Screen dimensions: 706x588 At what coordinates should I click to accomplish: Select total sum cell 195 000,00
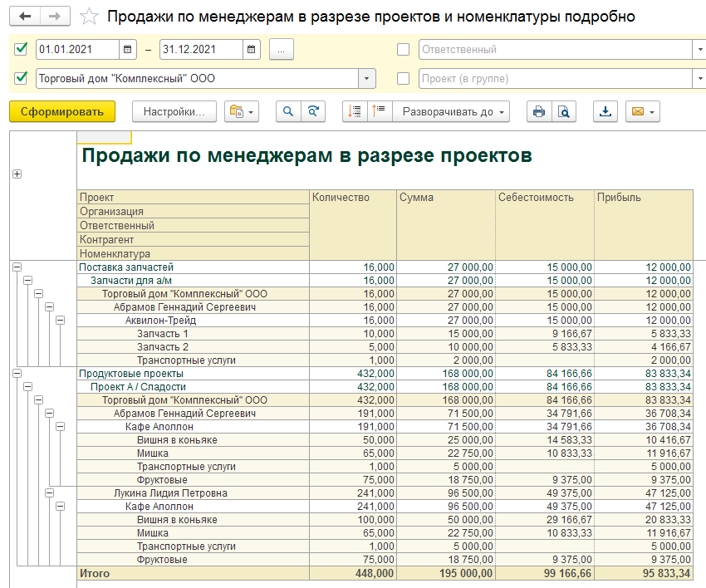[446, 573]
